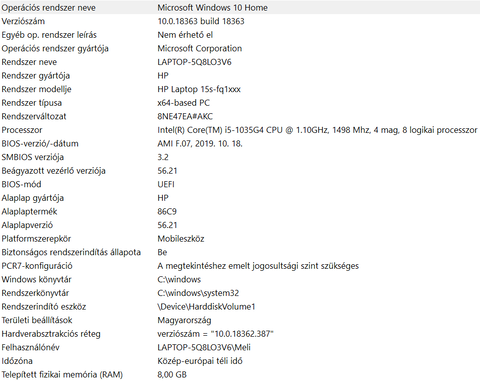The width and height of the screenshot is (480, 381).
Task: Click the value 'AMI F.07, 2019. 10. 18.'
Action: click(200, 144)
